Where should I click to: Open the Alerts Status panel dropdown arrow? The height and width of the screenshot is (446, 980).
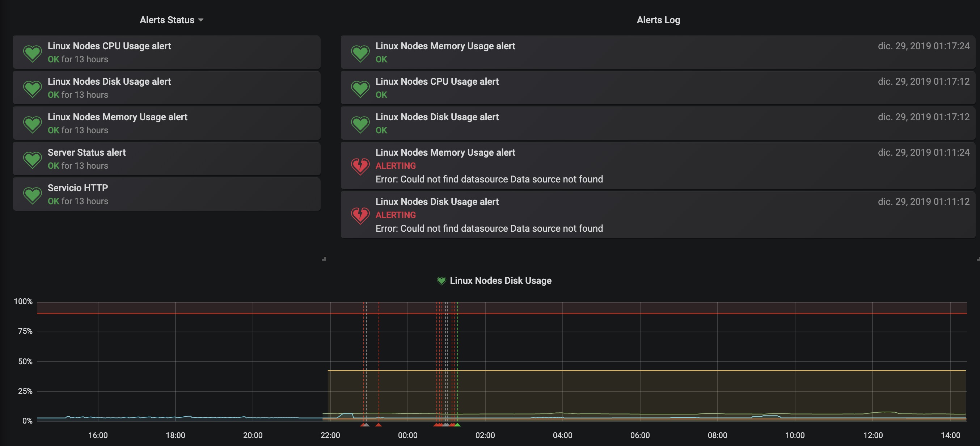pos(201,20)
